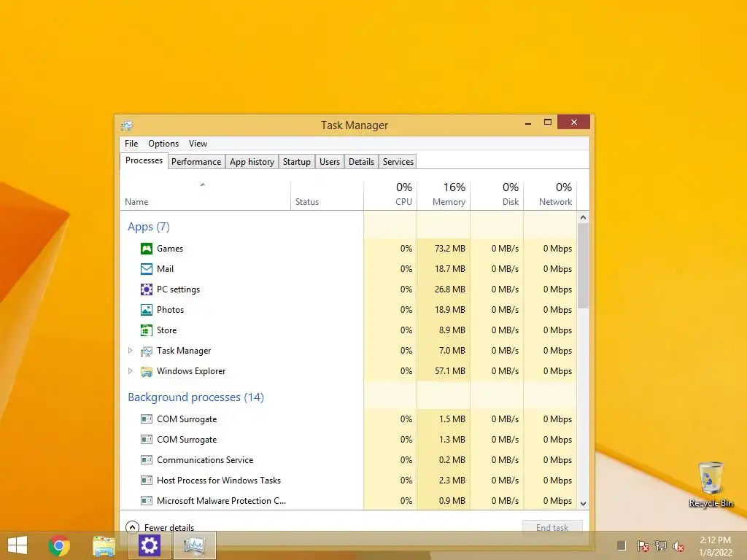The width and height of the screenshot is (747, 560).
Task: Switch to the Users tab
Action: [330, 162]
